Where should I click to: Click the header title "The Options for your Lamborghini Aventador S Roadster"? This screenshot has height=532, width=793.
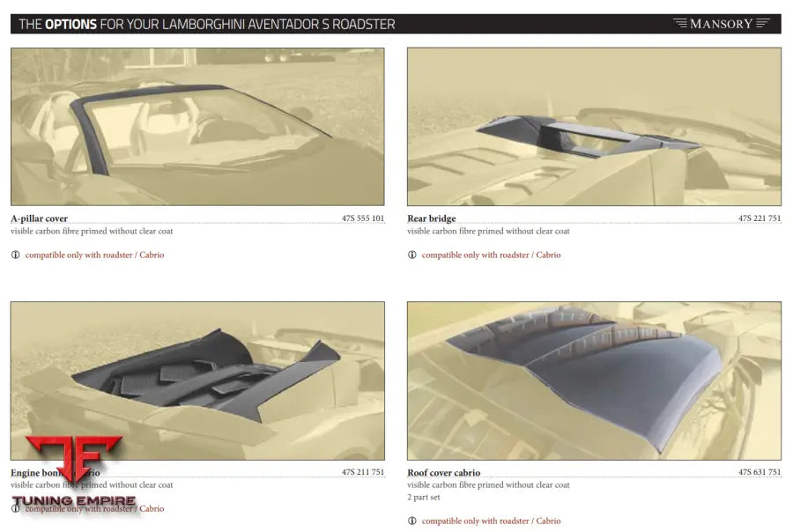(x=207, y=25)
